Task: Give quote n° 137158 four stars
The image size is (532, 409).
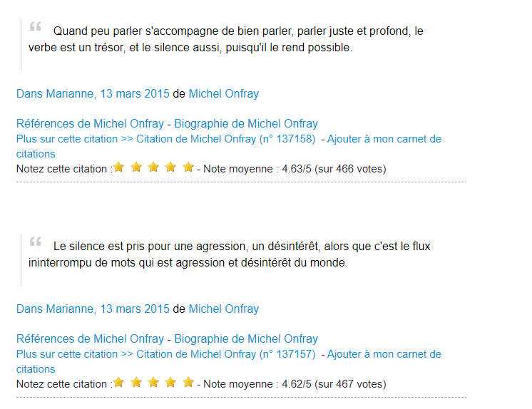Action: tap(171, 167)
